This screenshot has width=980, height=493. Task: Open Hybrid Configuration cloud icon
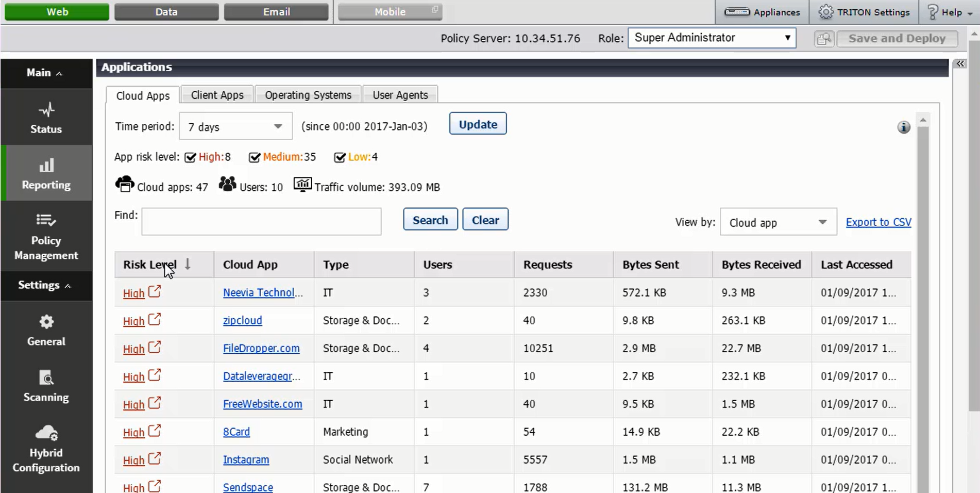coord(46,433)
